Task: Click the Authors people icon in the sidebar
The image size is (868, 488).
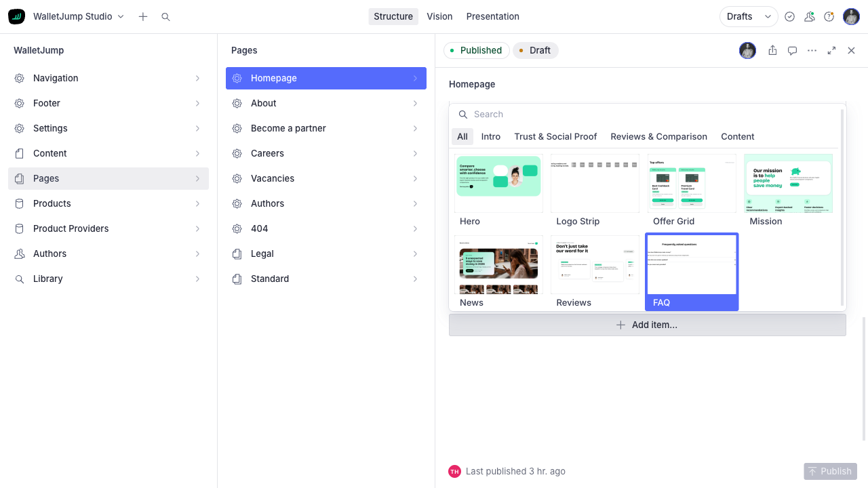Action: [20, 253]
